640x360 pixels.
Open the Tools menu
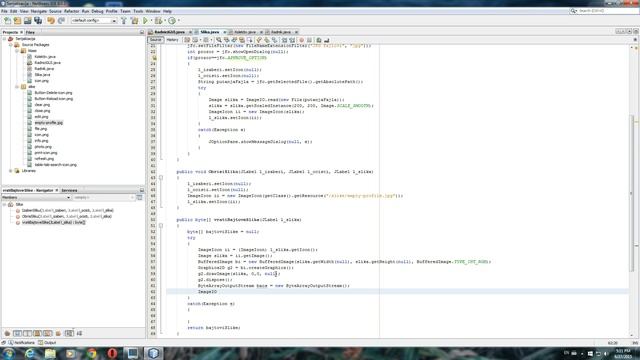(138, 11)
